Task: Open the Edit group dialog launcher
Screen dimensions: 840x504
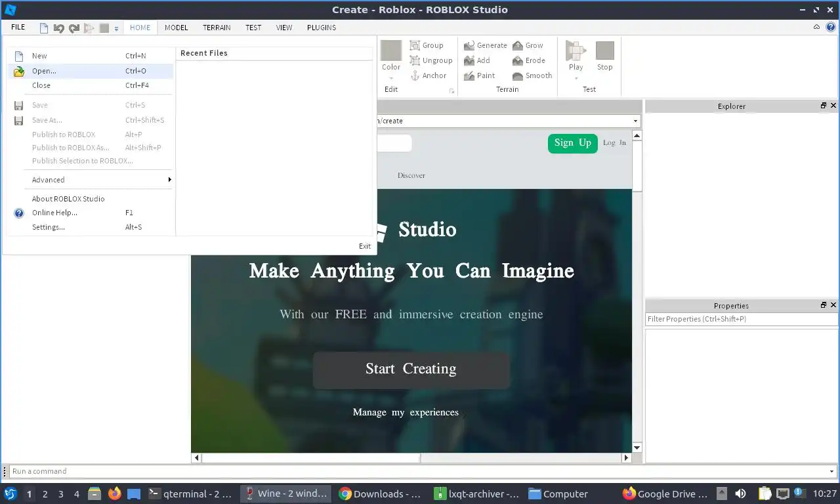Action: coord(451,91)
